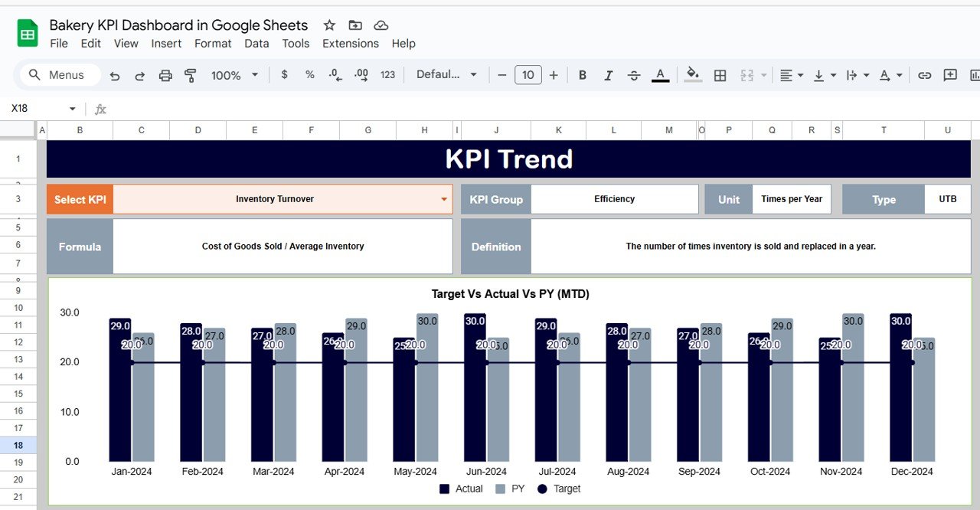Open the font family dropdown

(x=446, y=75)
